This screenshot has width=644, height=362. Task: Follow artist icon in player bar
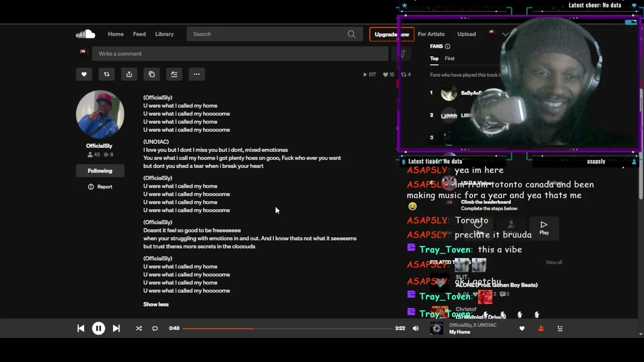tap(541, 328)
